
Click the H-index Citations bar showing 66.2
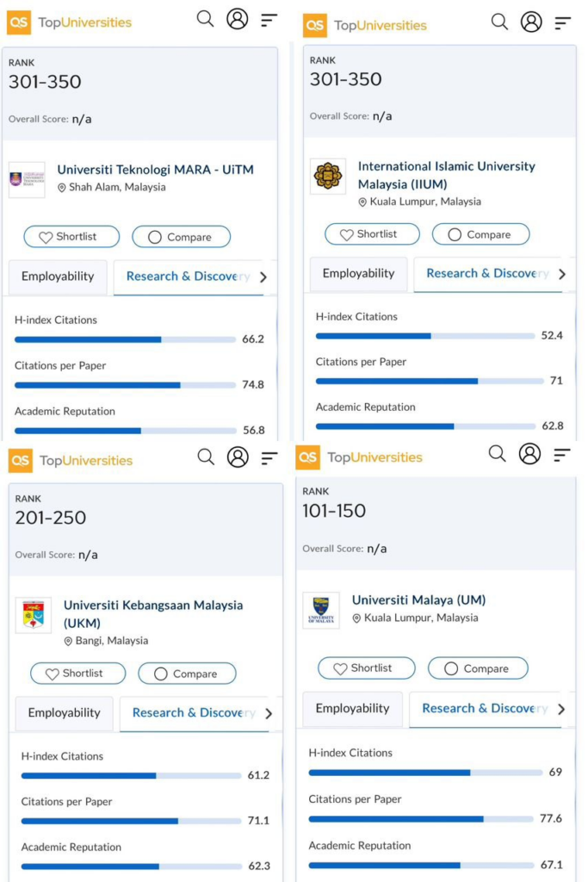point(125,339)
